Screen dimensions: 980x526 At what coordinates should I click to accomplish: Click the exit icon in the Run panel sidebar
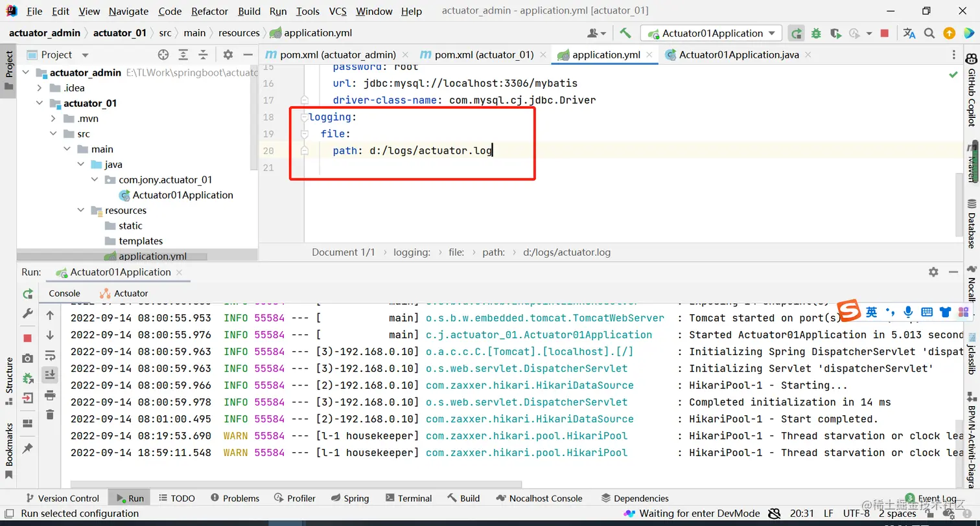click(28, 398)
